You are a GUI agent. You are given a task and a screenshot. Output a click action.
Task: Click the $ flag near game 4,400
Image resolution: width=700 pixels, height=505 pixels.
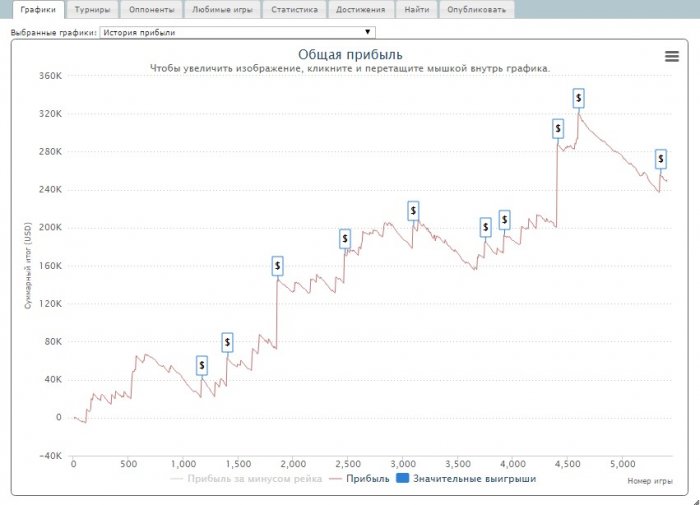(x=558, y=129)
